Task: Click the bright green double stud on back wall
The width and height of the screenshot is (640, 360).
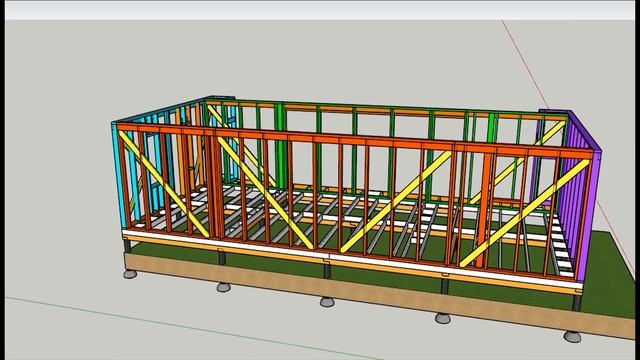Action: coord(280,147)
